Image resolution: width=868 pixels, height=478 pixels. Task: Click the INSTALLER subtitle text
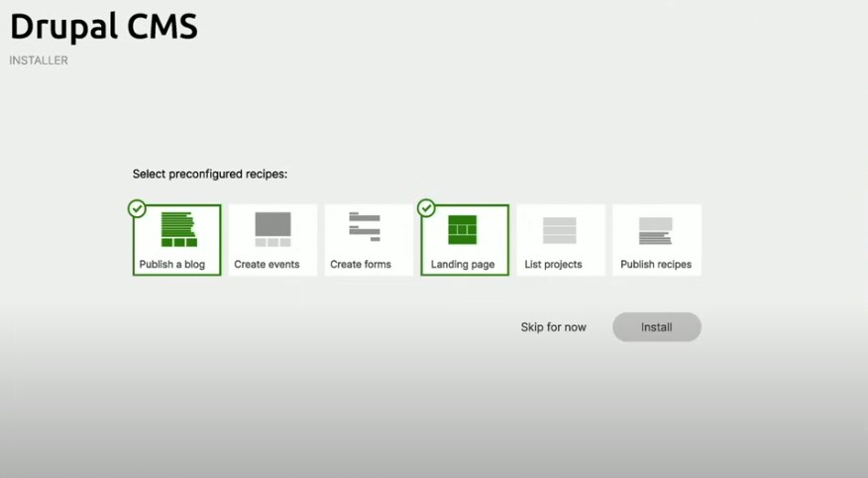pos(39,60)
